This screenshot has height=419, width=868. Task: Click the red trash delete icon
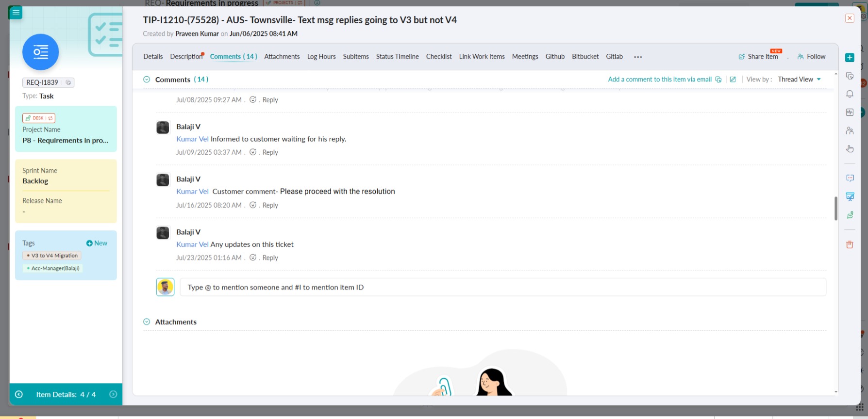[850, 244]
